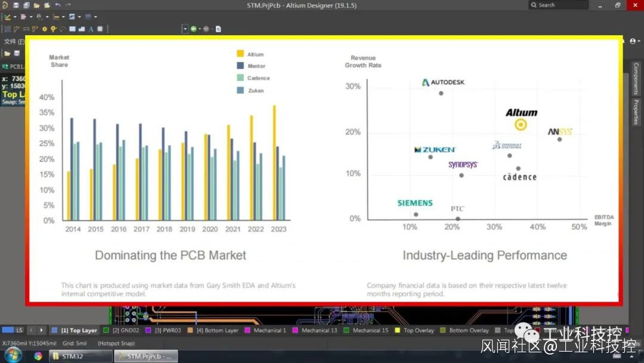The width and height of the screenshot is (644, 363).
Task: Open the dropdown arrow after green back button
Action: pos(200,29)
